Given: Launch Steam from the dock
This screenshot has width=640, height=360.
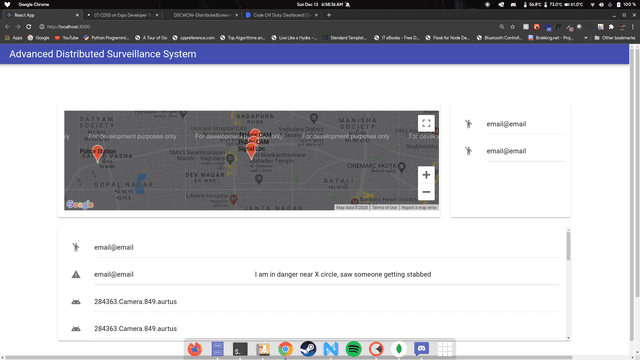Looking at the screenshot, I should (x=308, y=349).
